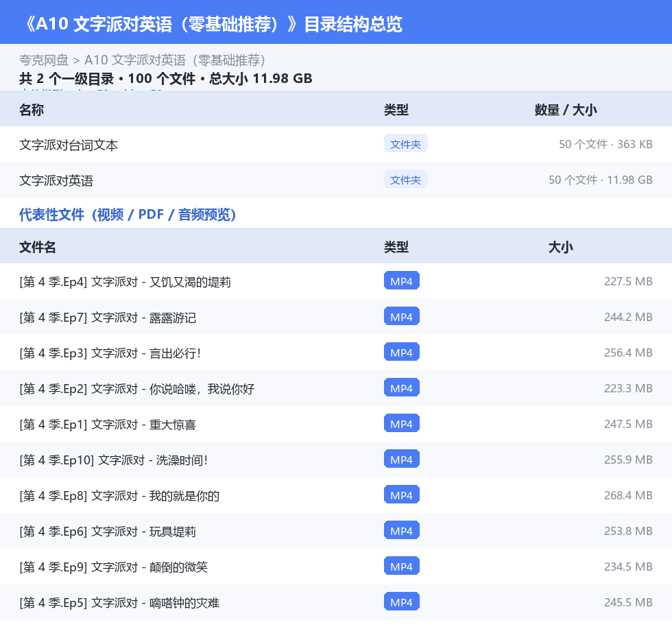Click the size value 227.5 MB
Image resolution: width=672 pixels, height=642 pixels.
[628, 281]
